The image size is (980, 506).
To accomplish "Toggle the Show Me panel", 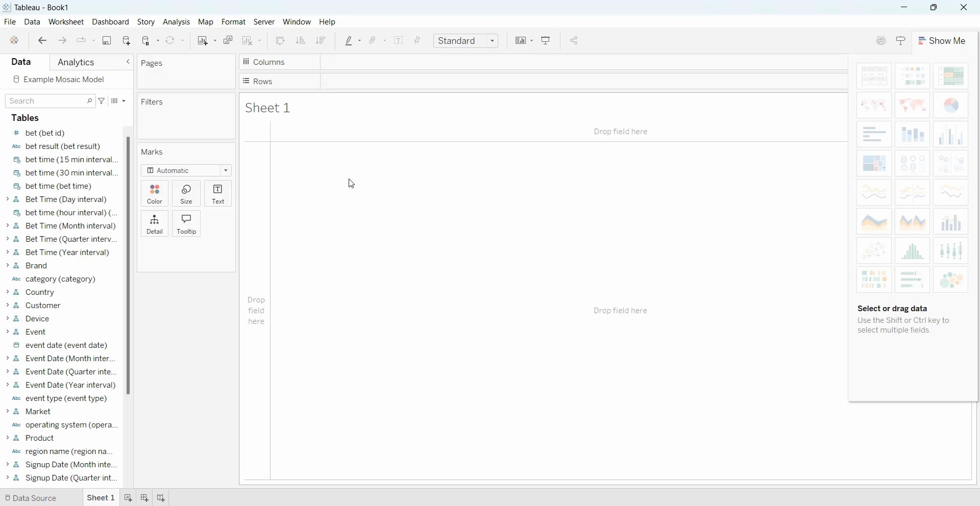I will coord(944,41).
